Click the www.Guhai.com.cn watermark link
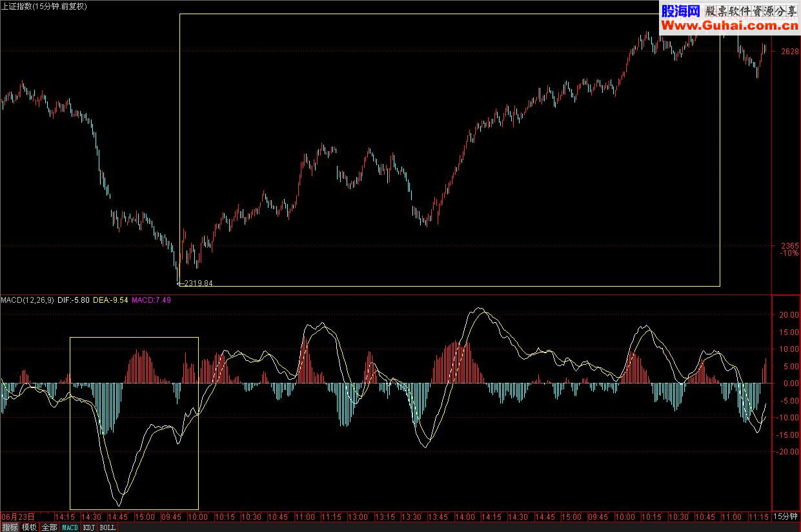801x532 pixels. click(729, 25)
